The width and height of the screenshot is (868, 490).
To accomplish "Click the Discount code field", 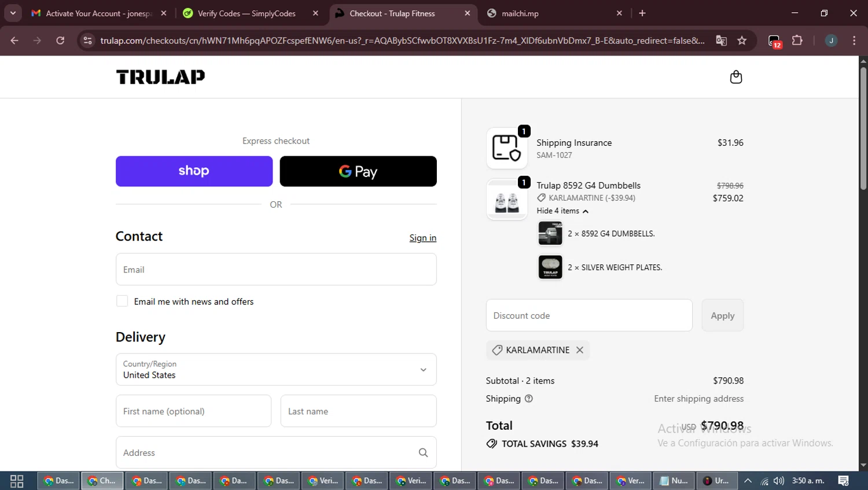I will [589, 315].
